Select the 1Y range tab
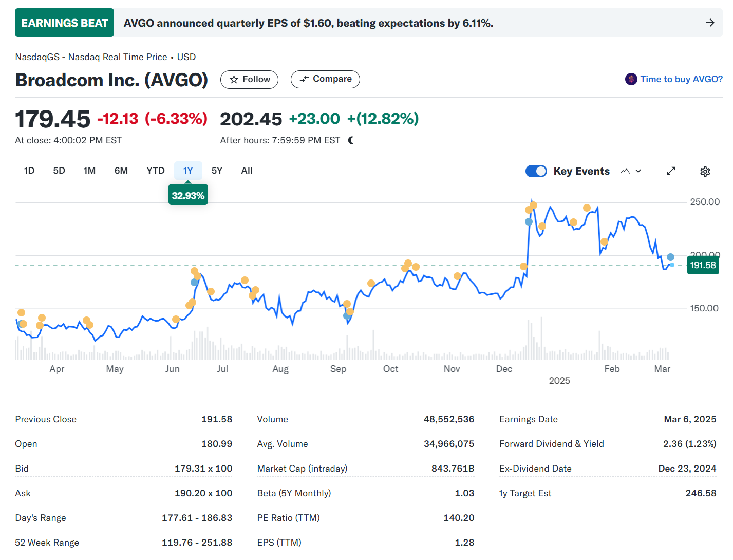The width and height of the screenshot is (733, 560). (x=188, y=171)
